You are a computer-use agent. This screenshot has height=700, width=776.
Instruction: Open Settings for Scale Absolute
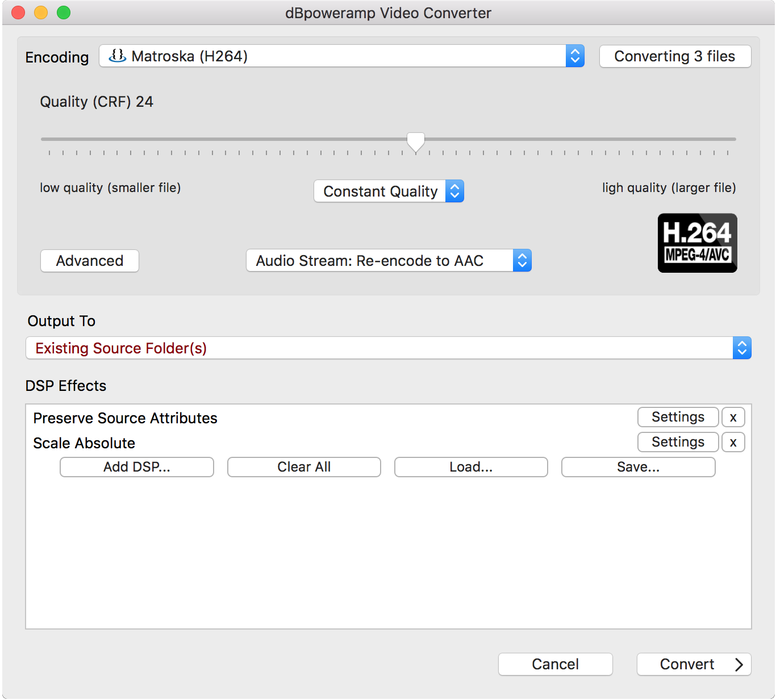[x=678, y=442]
